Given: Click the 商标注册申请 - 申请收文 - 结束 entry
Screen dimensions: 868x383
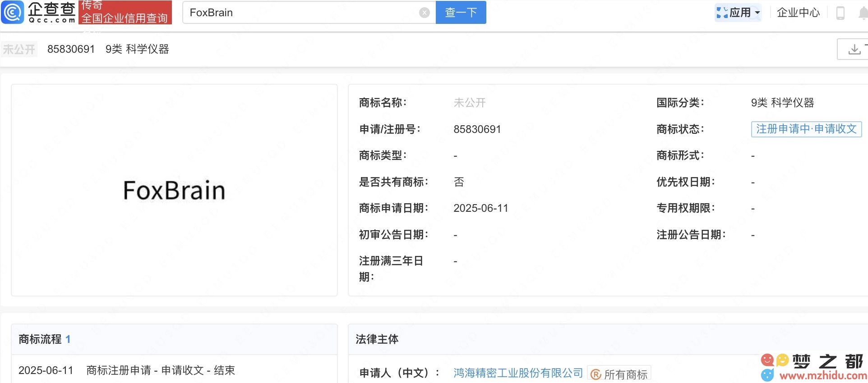Looking at the screenshot, I should click(161, 370).
